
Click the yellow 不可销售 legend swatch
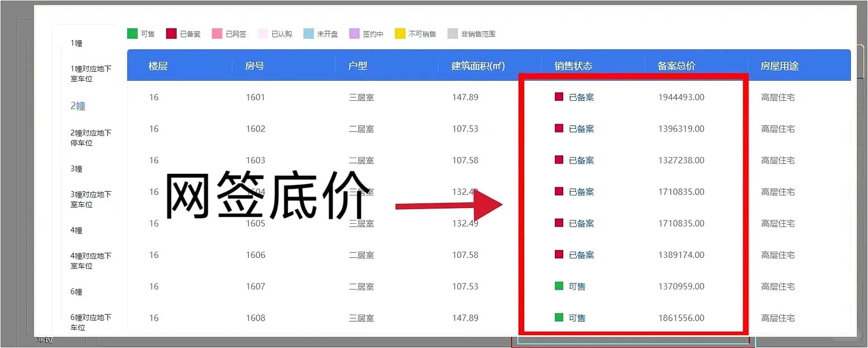pos(400,33)
